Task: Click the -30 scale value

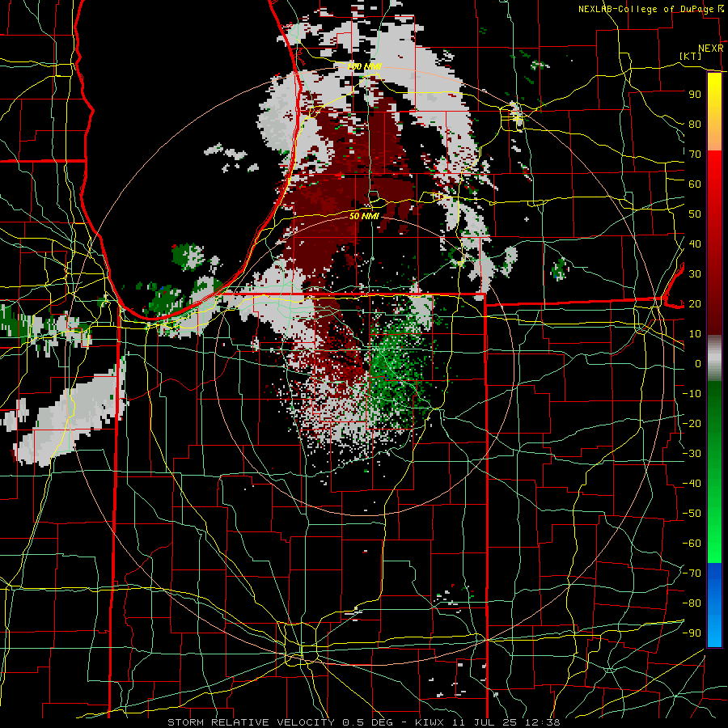Action: tap(692, 454)
